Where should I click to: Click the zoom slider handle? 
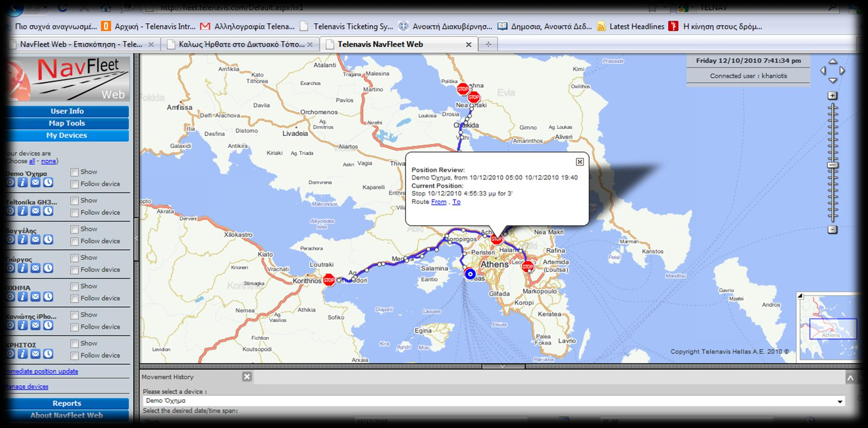[x=832, y=165]
